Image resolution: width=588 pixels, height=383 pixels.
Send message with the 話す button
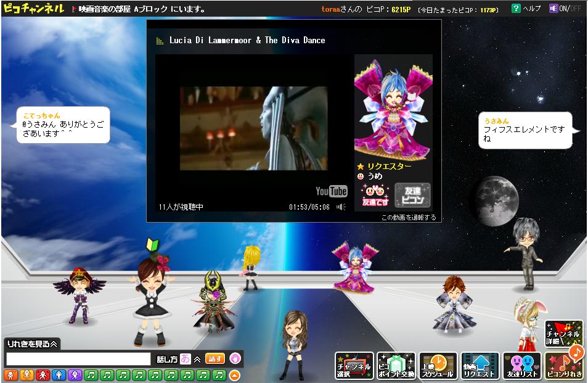click(x=215, y=358)
